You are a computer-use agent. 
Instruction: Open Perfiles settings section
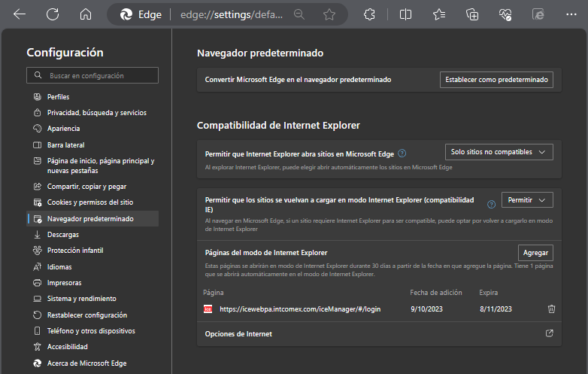tap(93, 97)
